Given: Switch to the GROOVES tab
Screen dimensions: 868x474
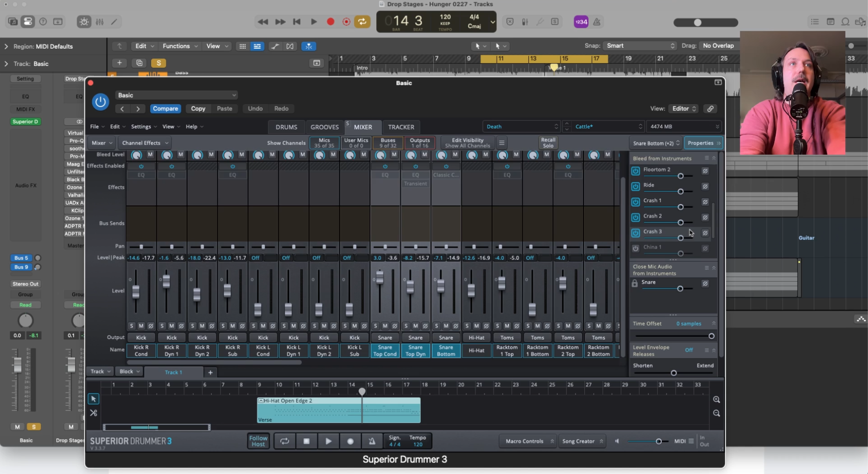Looking at the screenshot, I should (x=324, y=127).
